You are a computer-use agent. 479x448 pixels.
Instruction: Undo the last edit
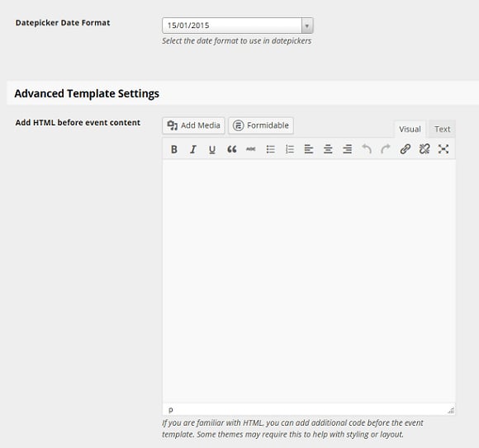click(367, 149)
